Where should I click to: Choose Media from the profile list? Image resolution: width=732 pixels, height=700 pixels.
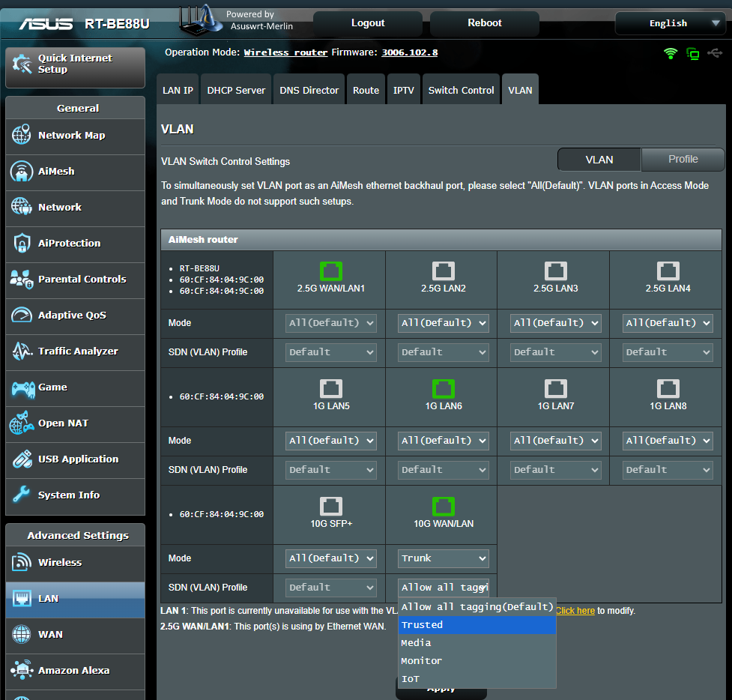pos(477,643)
